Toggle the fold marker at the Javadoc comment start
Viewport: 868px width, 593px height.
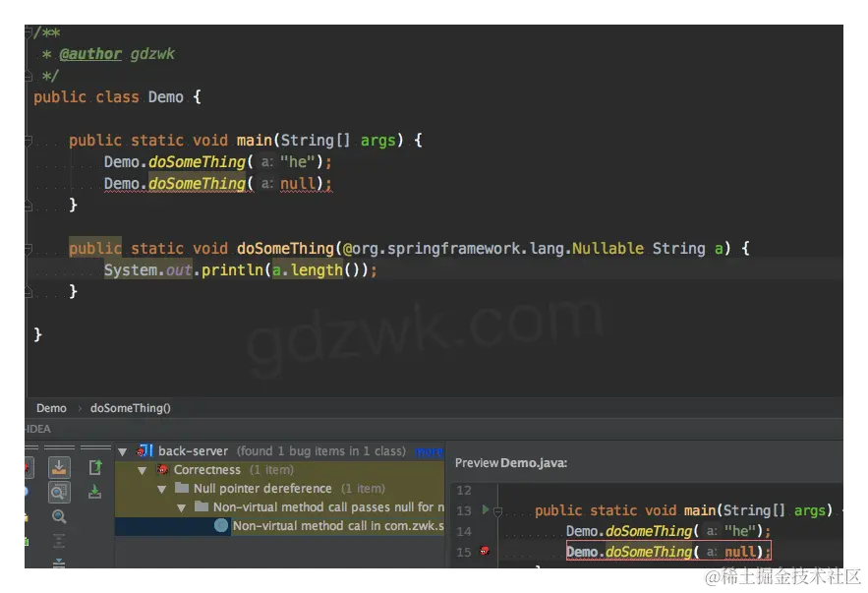click(x=29, y=32)
